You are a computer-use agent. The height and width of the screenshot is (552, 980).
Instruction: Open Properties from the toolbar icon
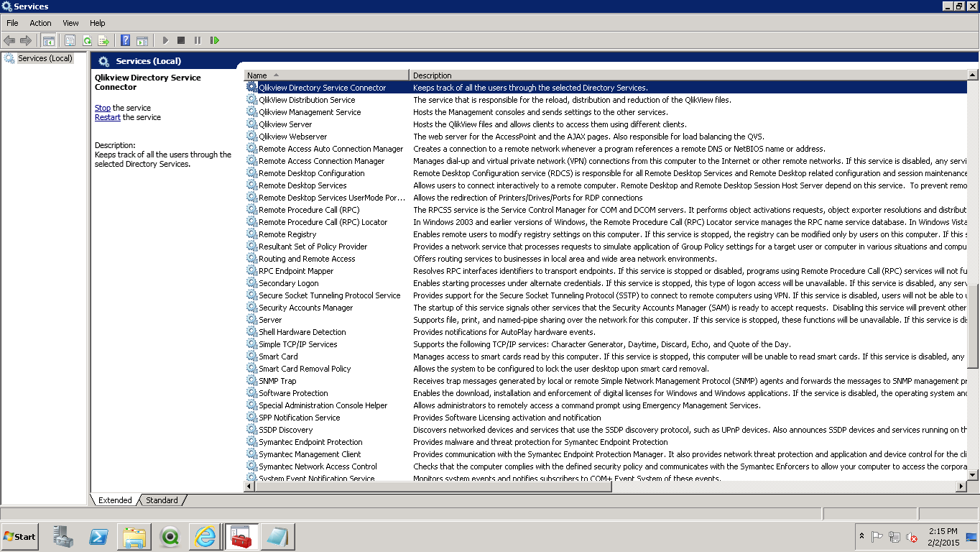point(70,41)
